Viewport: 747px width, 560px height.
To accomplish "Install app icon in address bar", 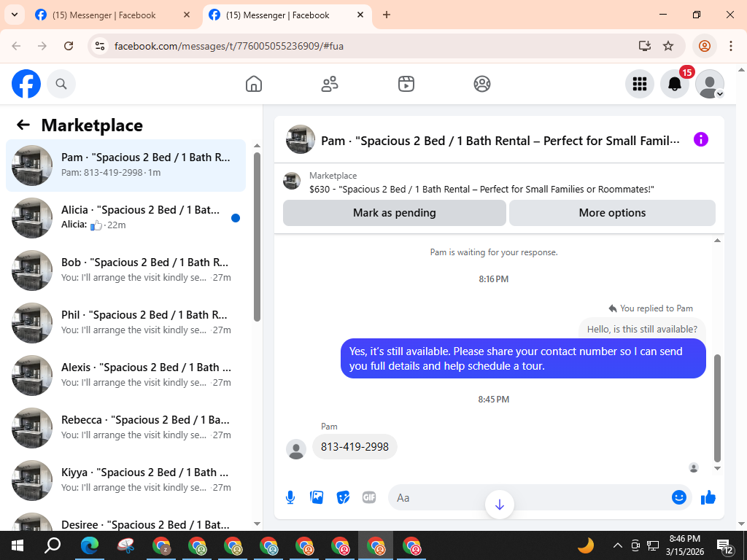I will [645, 46].
